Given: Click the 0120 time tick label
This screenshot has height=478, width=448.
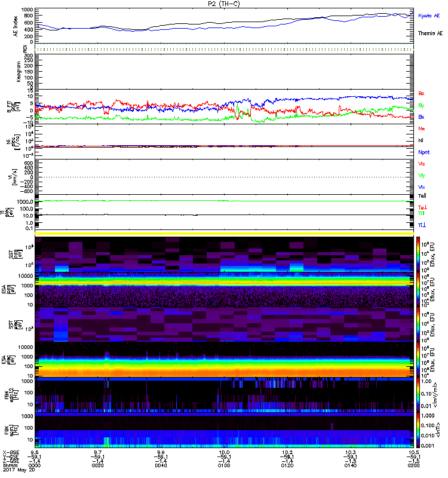Looking at the screenshot, I should click(x=287, y=465).
